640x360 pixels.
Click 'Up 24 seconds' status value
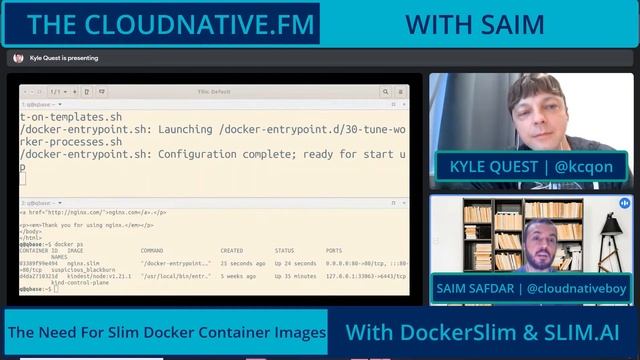295,264
